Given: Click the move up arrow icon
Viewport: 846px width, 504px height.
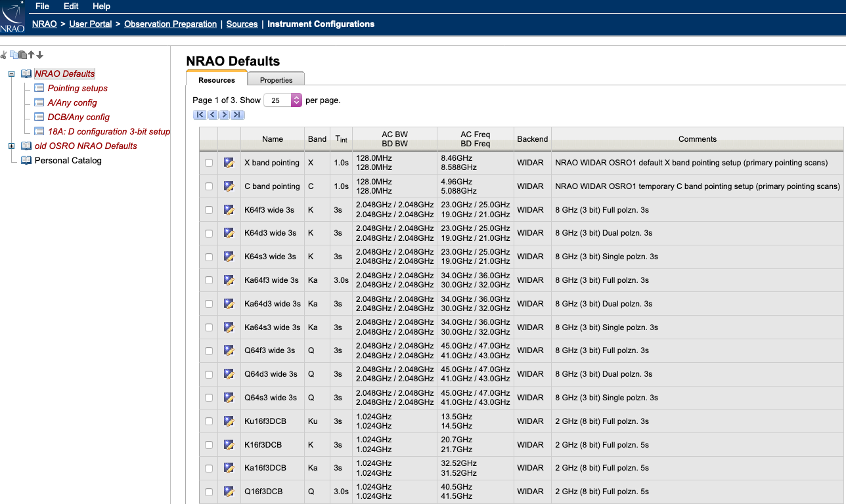Looking at the screenshot, I should click(x=31, y=55).
